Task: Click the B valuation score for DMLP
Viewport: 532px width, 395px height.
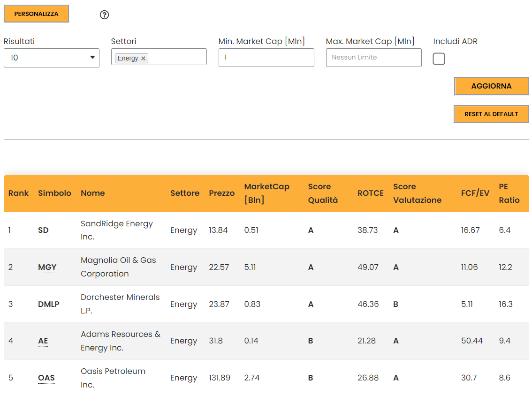Action: (395, 304)
